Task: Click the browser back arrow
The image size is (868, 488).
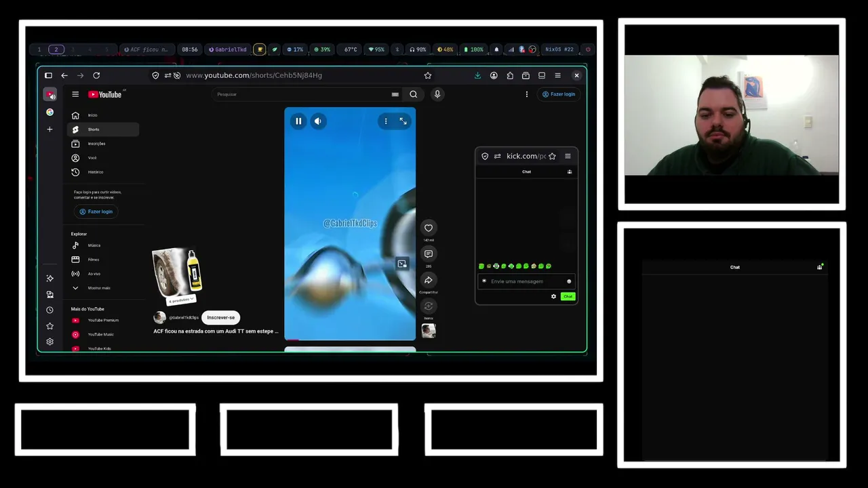Action: pyautogui.click(x=64, y=75)
